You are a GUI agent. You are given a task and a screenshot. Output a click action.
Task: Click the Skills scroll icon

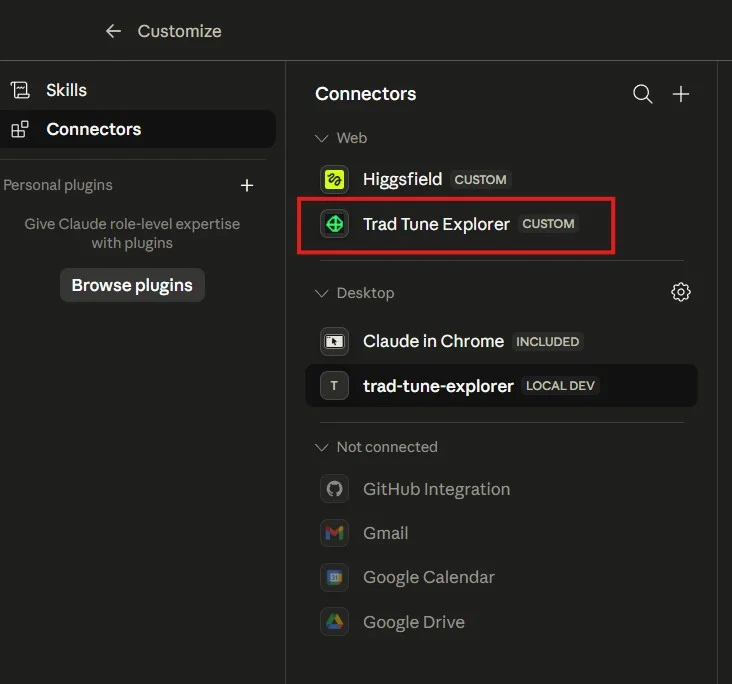[20, 90]
